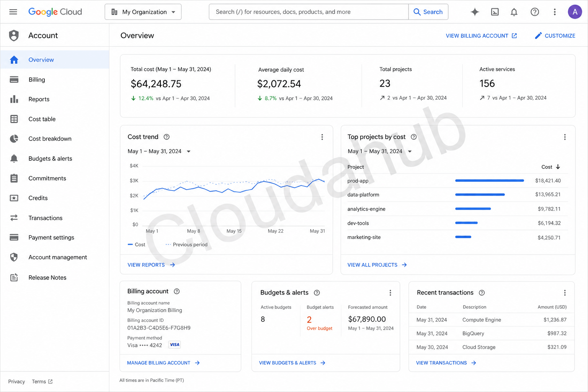
Task: Click the pencil Customize icon
Action: coord(538,36)
